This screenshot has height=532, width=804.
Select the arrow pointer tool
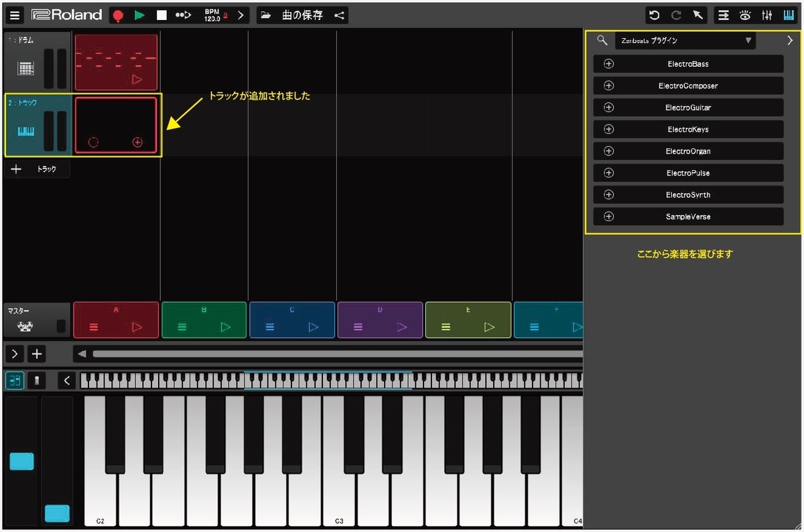tap(697, 15)
